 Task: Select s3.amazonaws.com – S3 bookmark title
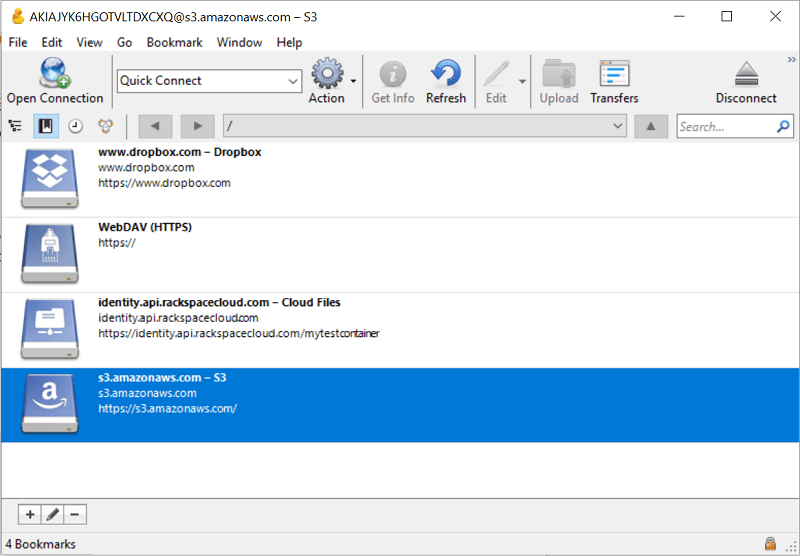coord(162,377)
